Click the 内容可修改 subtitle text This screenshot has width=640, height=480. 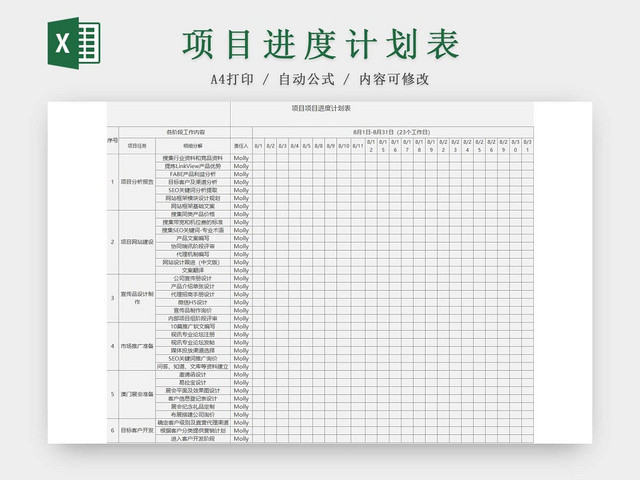tap(394, 79)
